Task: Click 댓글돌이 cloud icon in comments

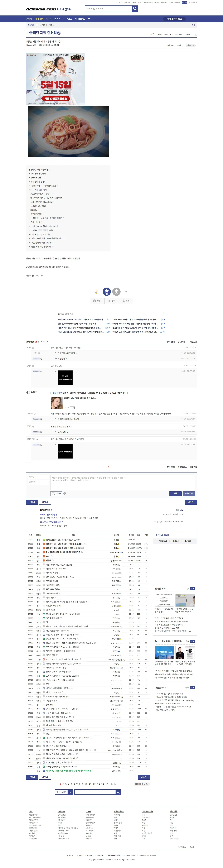Action: point(28,392)
